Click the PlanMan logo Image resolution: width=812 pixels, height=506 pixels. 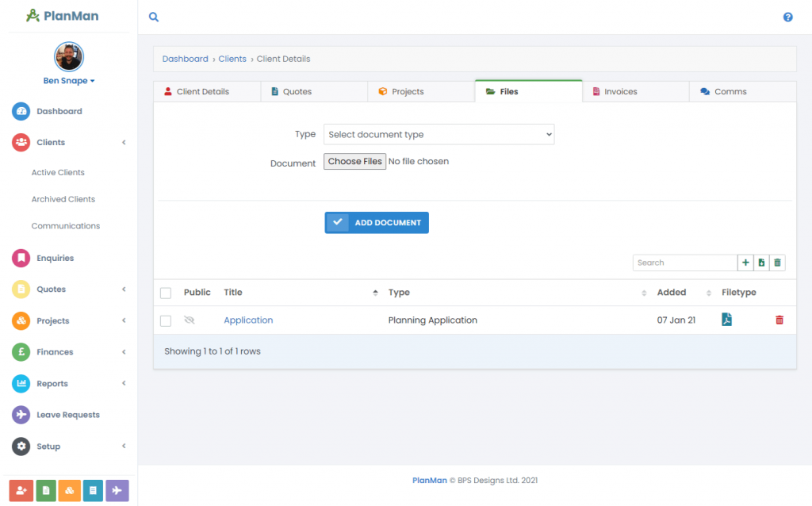62,16
